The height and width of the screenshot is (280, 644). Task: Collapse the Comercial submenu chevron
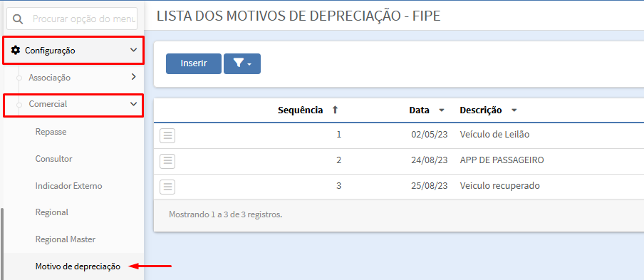click(133, 104)
